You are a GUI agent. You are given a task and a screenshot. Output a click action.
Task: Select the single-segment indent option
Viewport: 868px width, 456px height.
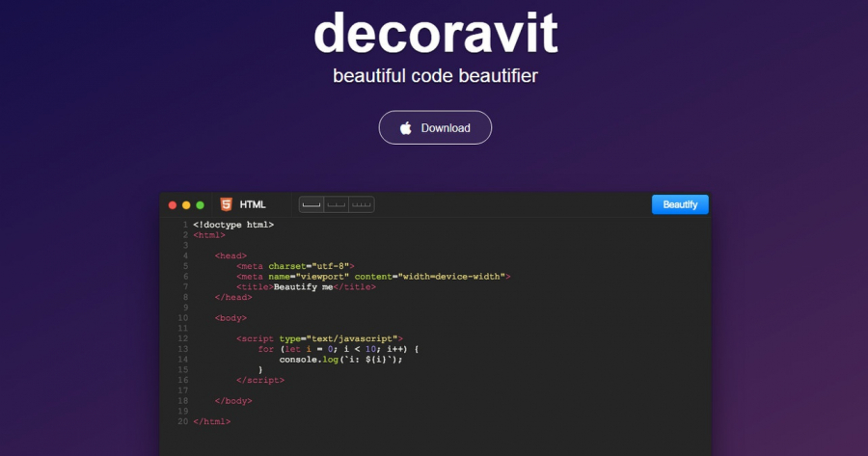coord(312,204)
